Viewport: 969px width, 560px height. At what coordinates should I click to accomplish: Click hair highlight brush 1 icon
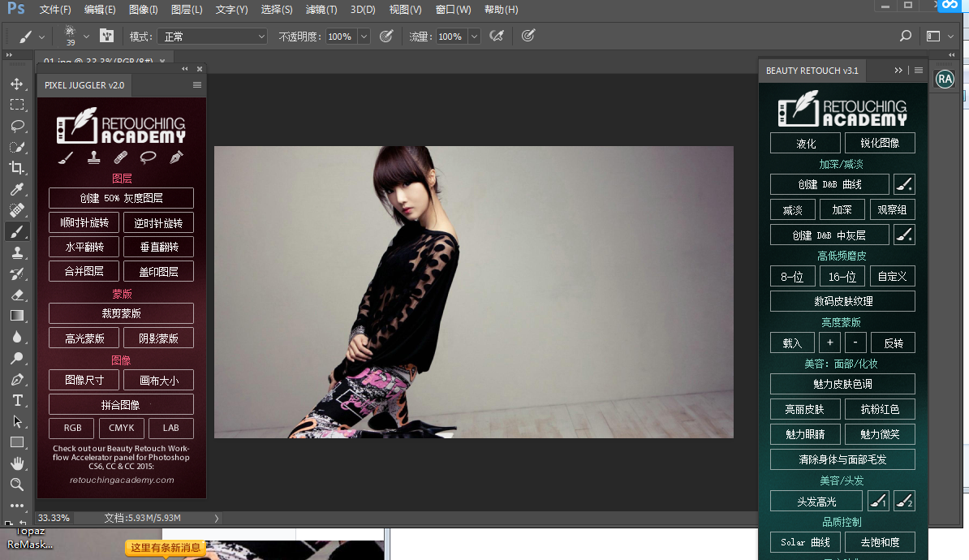point(878,502)
